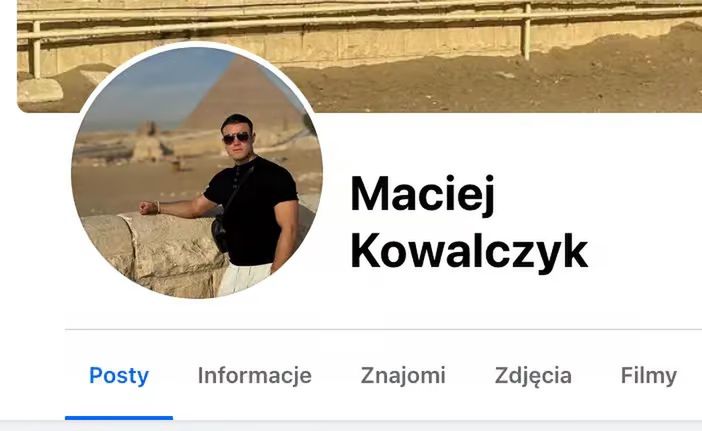Click the profile name Maciej
The height and width of the screenshot is (431, 702).
pyautogui.click(x=423, y=195)
